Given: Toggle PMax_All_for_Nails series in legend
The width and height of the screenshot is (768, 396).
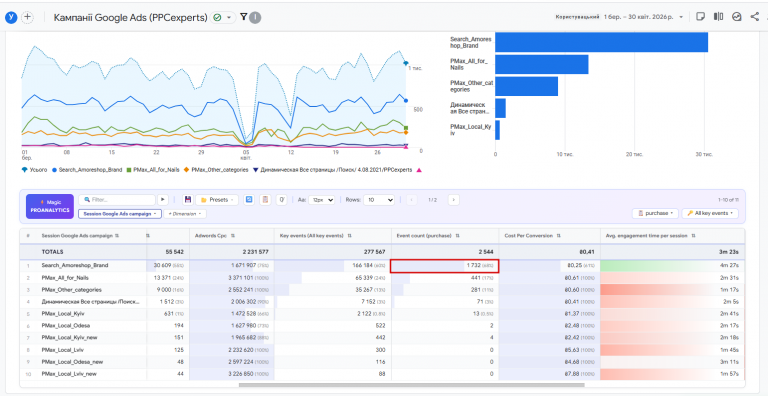Looking at the screenshot, I should [x=153, y=170].
